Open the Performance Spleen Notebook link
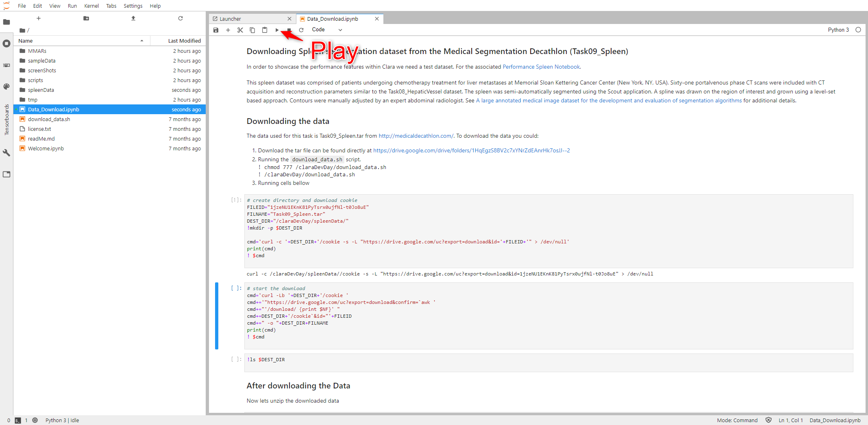This screenshot has height=425, width=868. (x=541, y=67)
